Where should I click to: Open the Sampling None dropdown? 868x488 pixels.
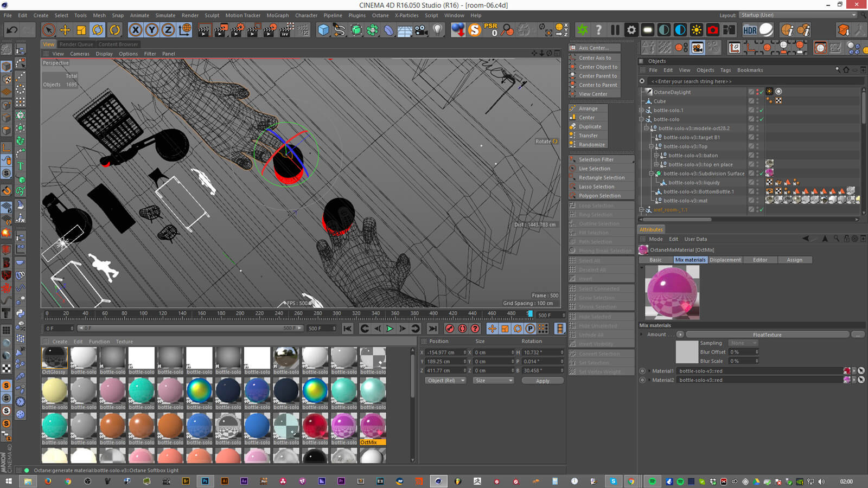pyautogui.click(x=743, y=343)
